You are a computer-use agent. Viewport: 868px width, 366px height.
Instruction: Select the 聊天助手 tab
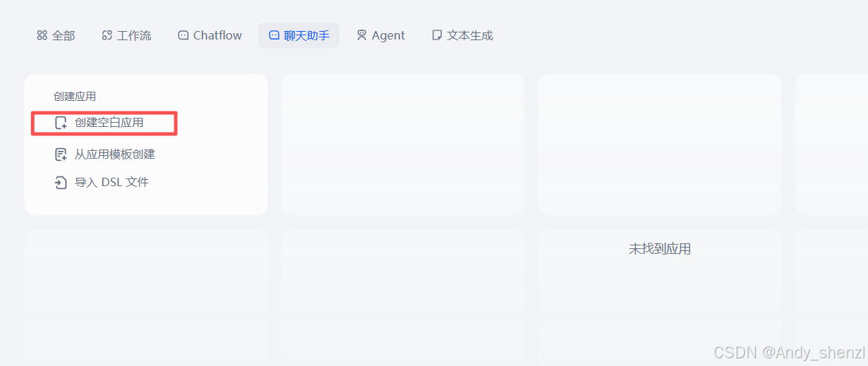click(299, 35)
